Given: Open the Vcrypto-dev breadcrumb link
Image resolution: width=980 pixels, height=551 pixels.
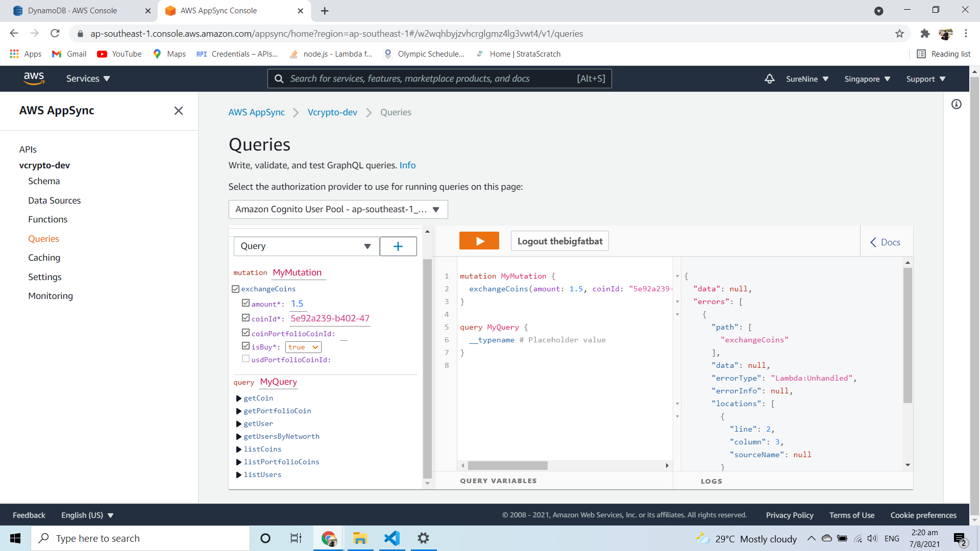Looking at the screenshot, I should click(332, 112).
